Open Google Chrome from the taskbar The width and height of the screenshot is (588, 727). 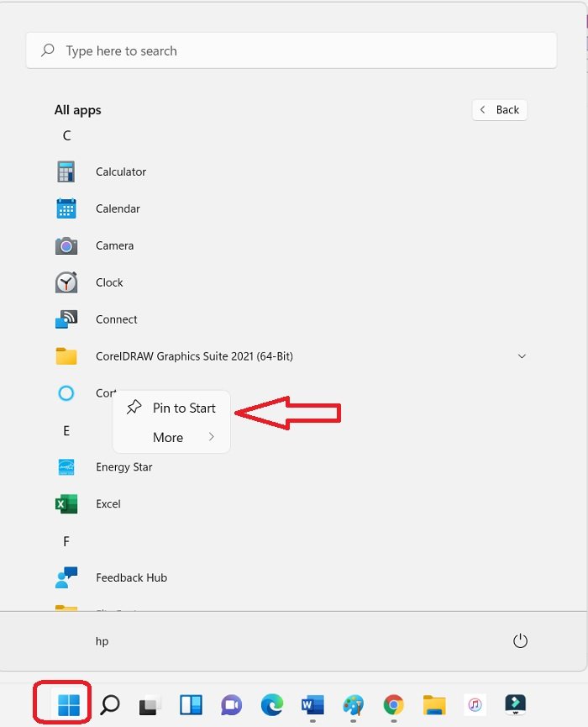click(393, 705)
